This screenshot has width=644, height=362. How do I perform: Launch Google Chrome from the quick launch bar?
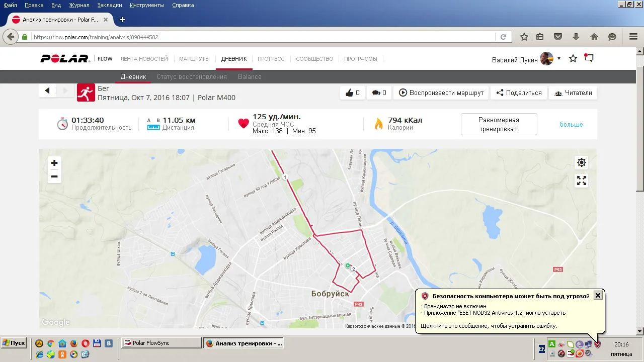point(51,343)
